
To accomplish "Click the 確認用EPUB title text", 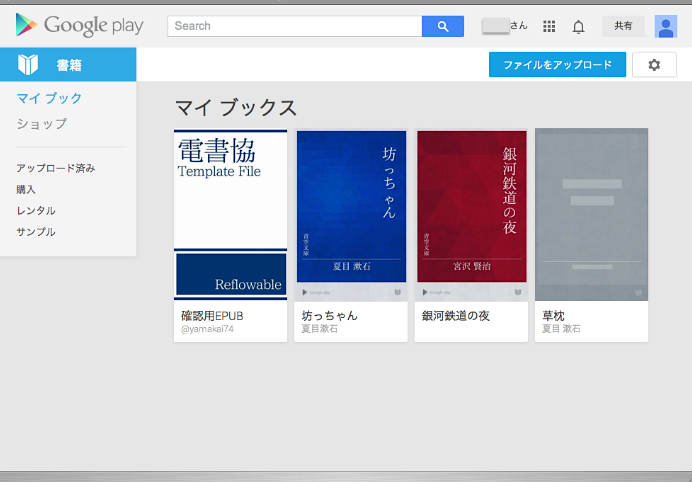I will 212,316.
